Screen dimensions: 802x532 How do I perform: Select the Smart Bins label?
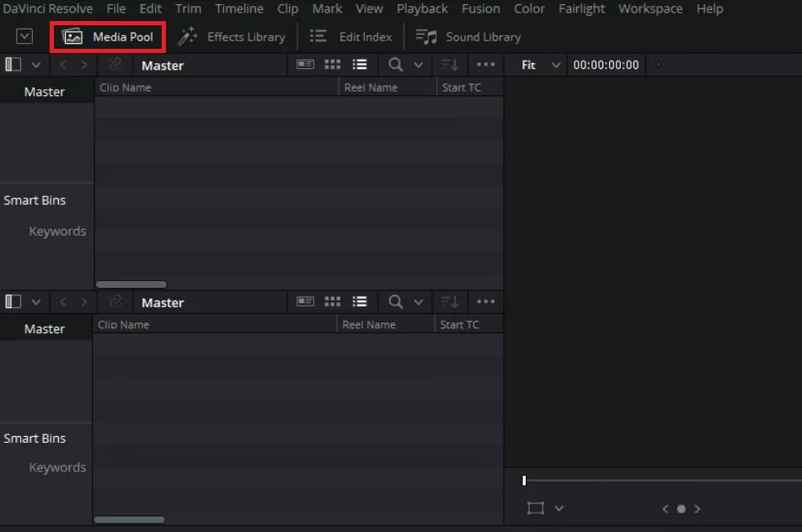[x=35, y=199]
